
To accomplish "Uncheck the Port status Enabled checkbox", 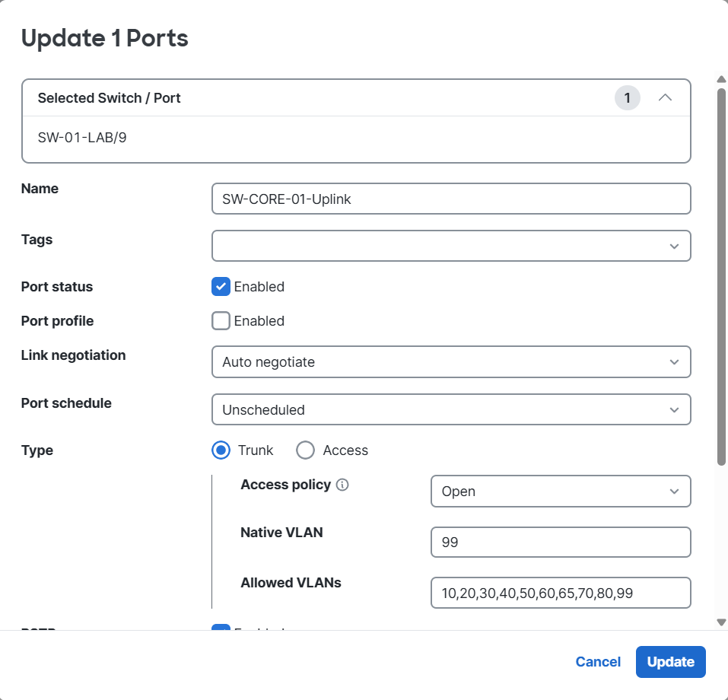I will point(221,287).
